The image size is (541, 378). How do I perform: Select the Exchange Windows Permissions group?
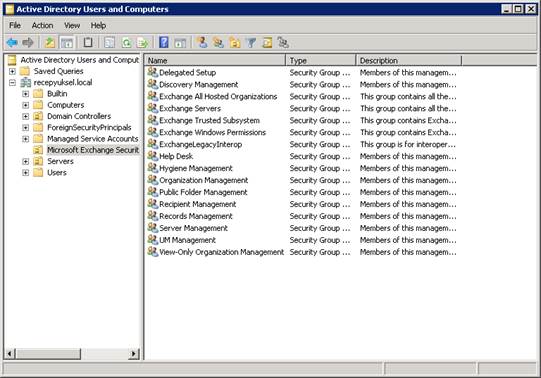[x=213, y=132]
